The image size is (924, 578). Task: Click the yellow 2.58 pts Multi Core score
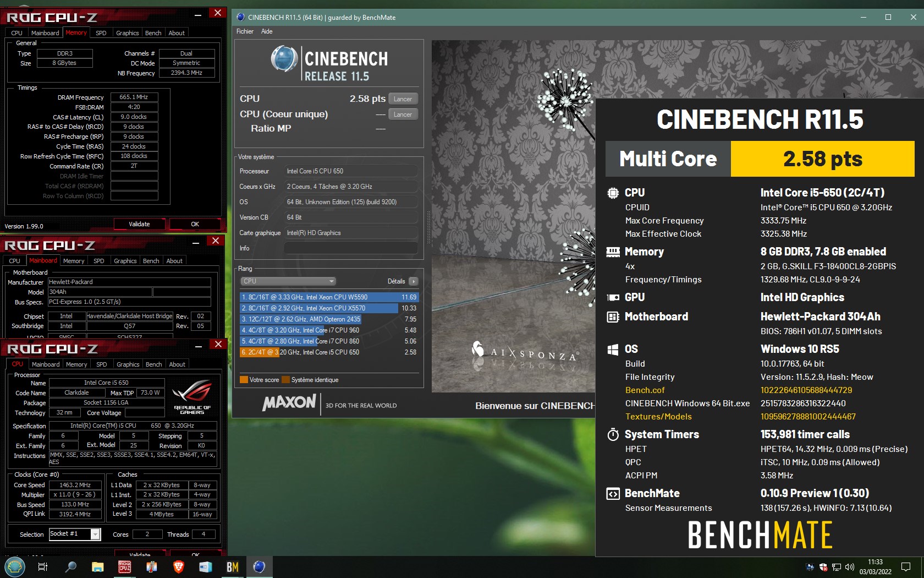coord(822,159)
